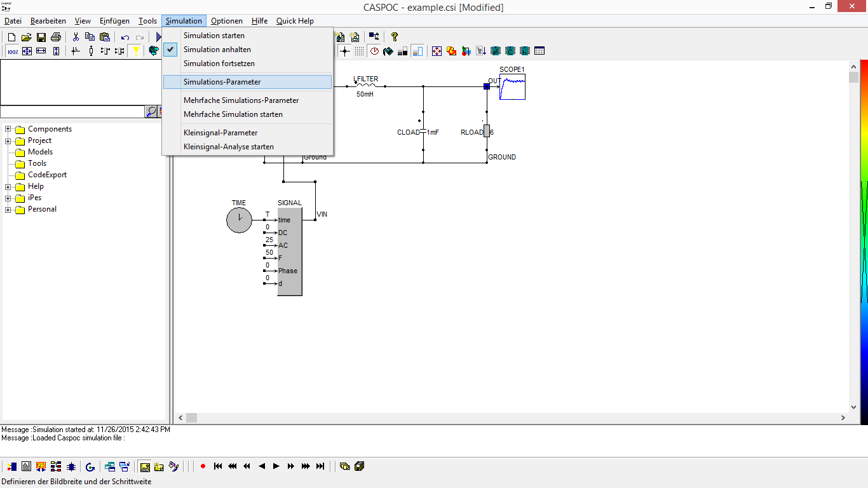The image size is (868, 488).
Task: Click the paint bucket fill icon
Action: [x=388, y=51]
